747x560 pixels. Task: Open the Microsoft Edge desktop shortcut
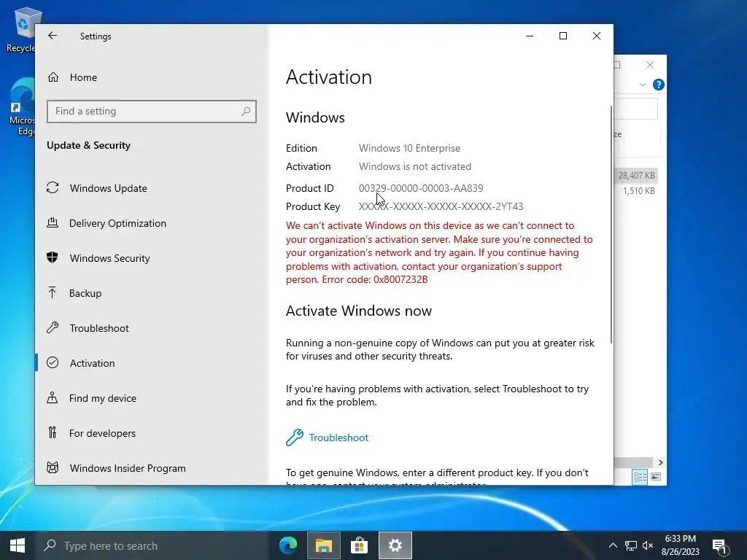[x=22, y=108]
